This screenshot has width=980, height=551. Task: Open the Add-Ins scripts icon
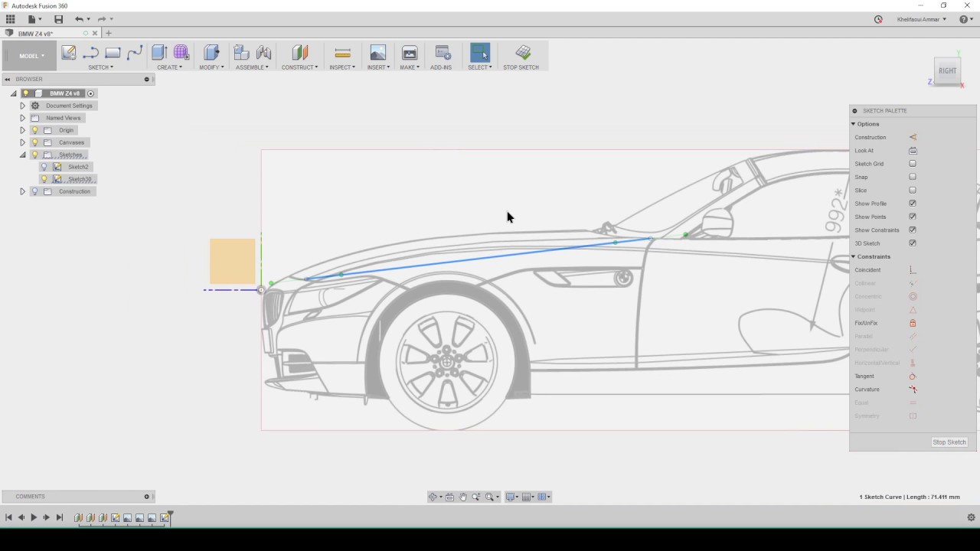[443, 53]
